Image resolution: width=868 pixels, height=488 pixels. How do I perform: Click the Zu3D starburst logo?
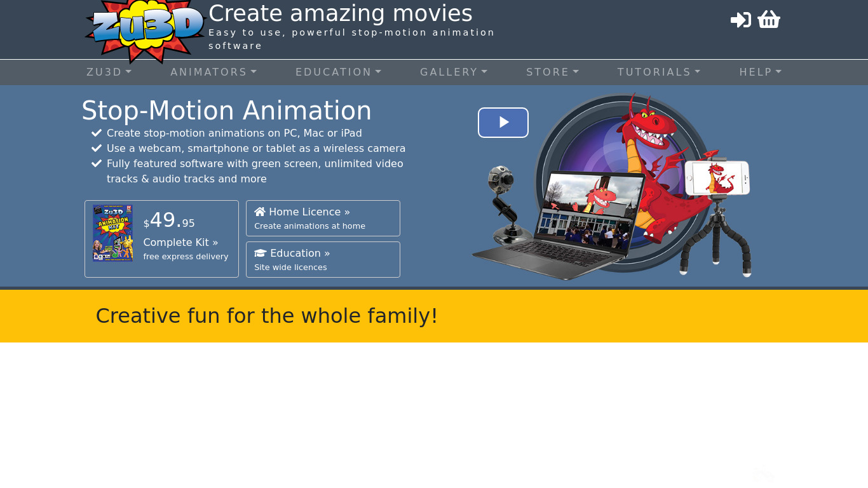146,30
